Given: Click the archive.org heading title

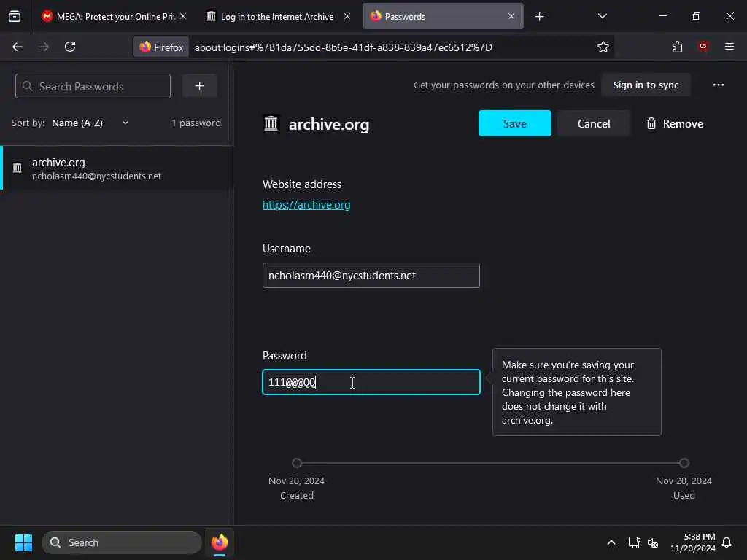Looking at the screenshot, I should 329,124.
